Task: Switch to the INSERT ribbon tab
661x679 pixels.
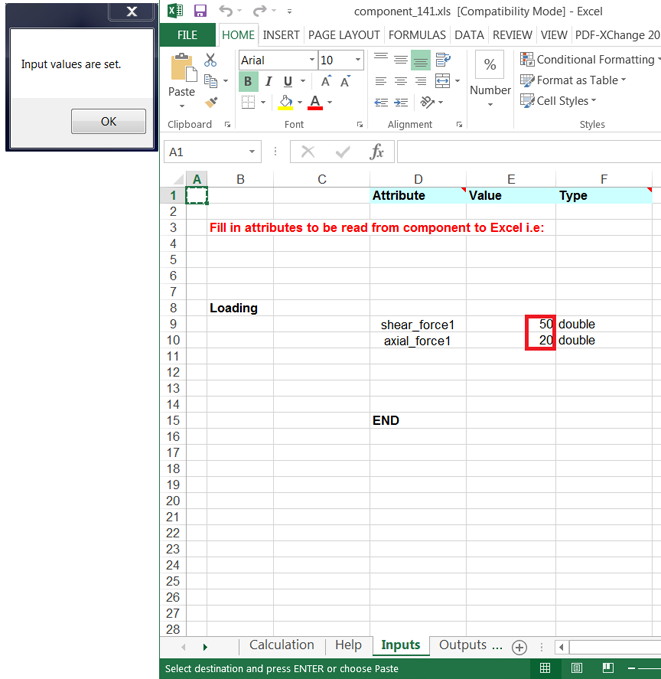Action: pyautogui.click(x=281, y=35)
